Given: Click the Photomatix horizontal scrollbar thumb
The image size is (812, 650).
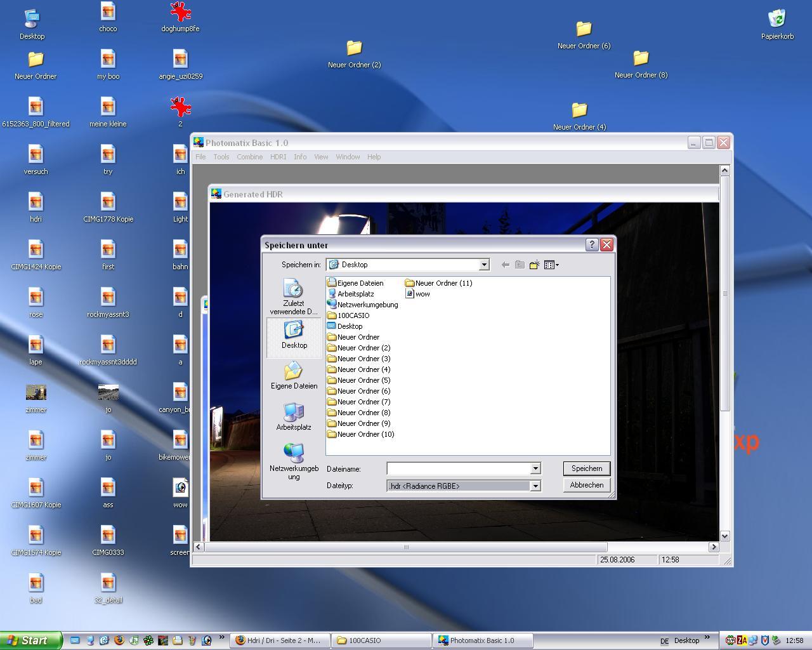Looking at the screenshot, I should click(406, 547).
